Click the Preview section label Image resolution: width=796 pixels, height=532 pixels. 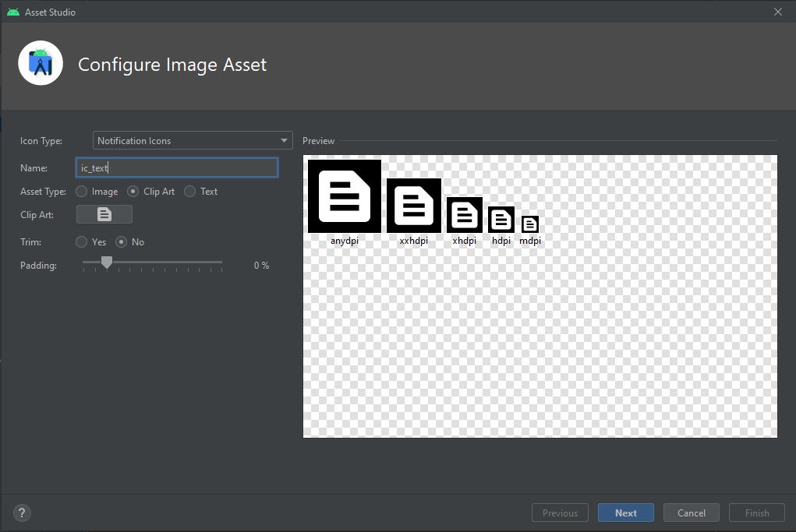click(318, 140)
